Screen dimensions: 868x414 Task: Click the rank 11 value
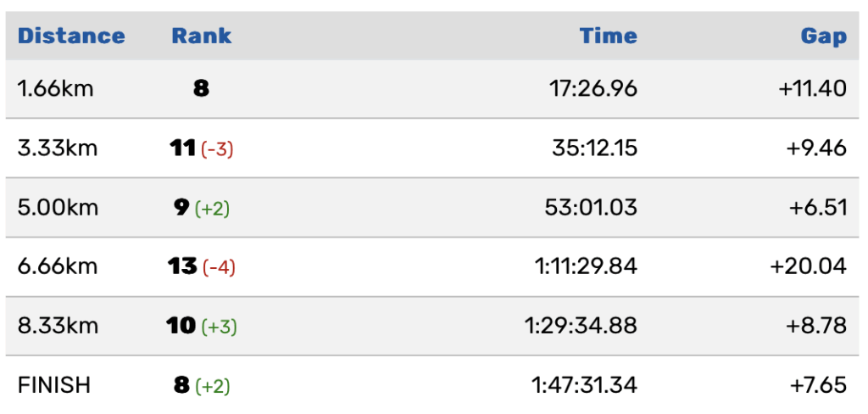183,148
